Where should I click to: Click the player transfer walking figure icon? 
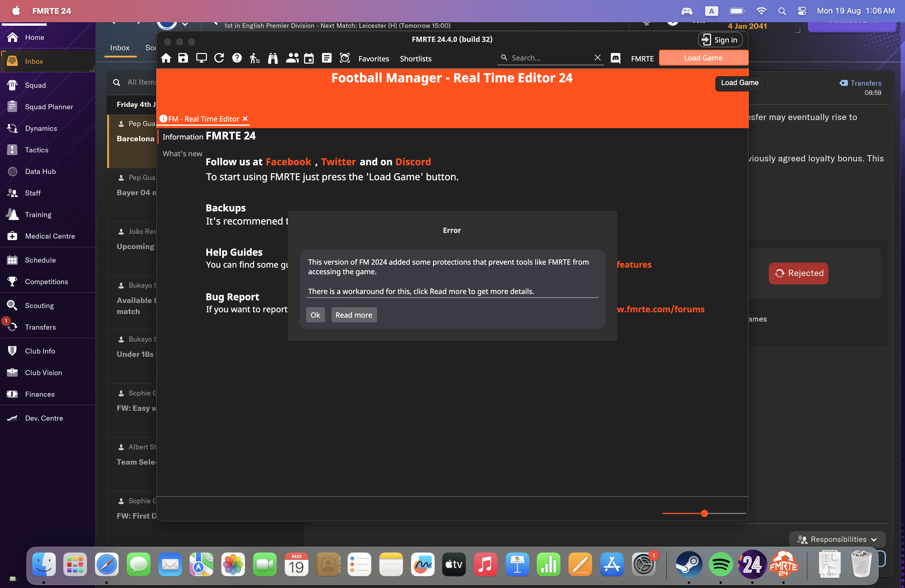coord(255,58)
